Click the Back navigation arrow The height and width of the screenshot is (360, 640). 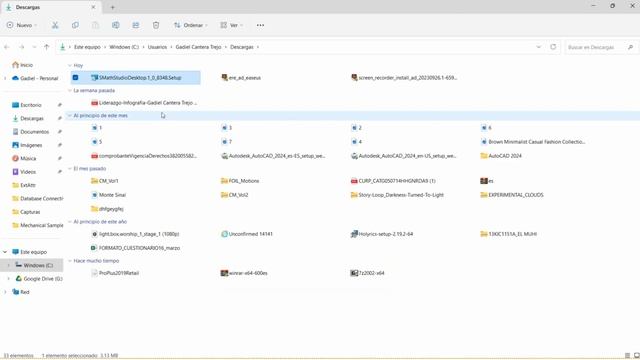[x=7, y=47]
